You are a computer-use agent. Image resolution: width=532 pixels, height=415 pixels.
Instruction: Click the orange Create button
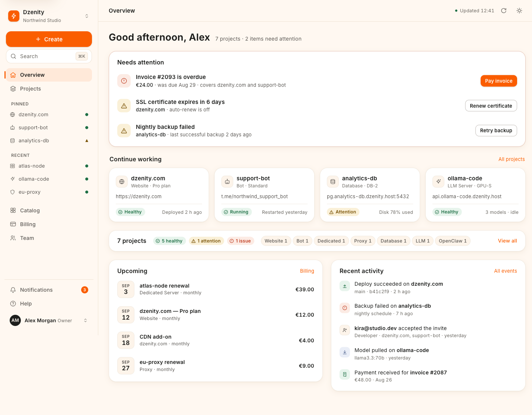click(49, 39)
